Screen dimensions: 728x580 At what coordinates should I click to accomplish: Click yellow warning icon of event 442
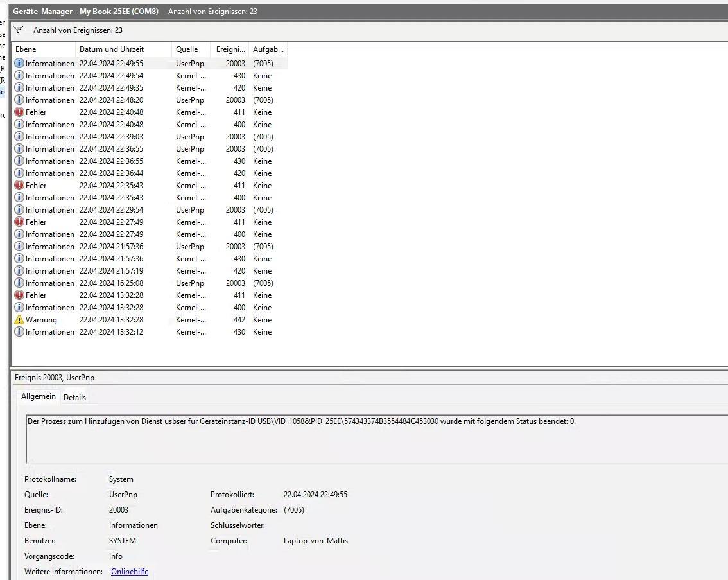pos(19,319)
